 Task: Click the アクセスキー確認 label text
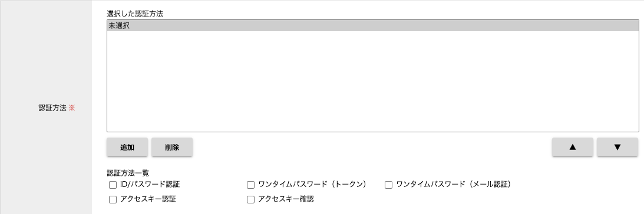coord(286,200)
